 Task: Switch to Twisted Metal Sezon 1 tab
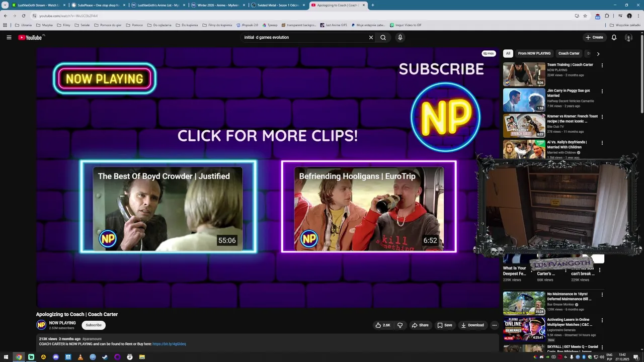[278, 5]
